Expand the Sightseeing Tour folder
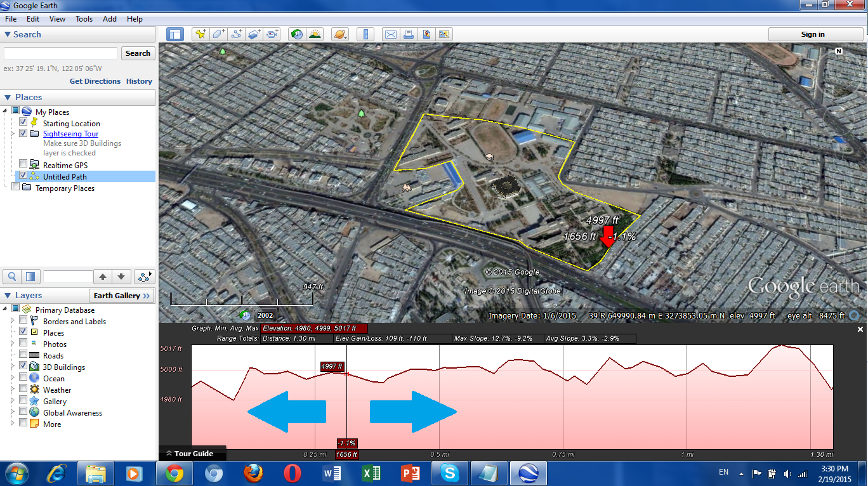Viewport: 868px width, 486px height. (13, 134)
